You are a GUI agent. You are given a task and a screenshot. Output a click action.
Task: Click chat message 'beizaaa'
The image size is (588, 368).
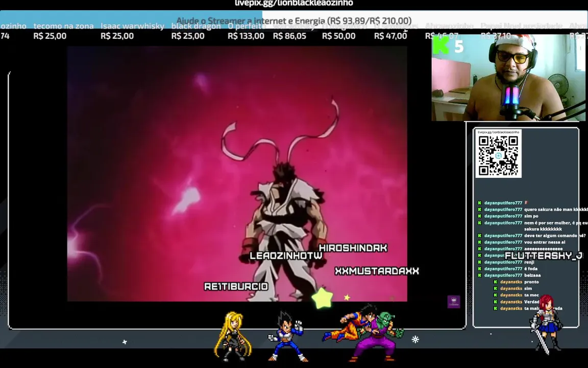pyautogui.click(x=532, y=275)
